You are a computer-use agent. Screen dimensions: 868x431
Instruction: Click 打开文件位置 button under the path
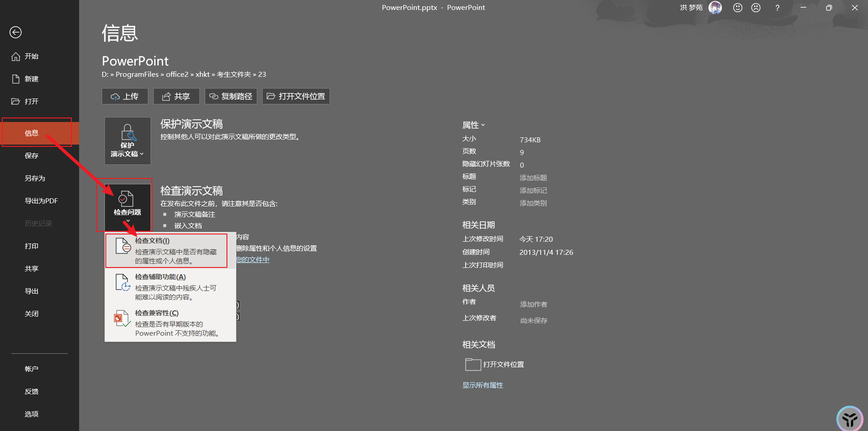(x=296, y=96)
